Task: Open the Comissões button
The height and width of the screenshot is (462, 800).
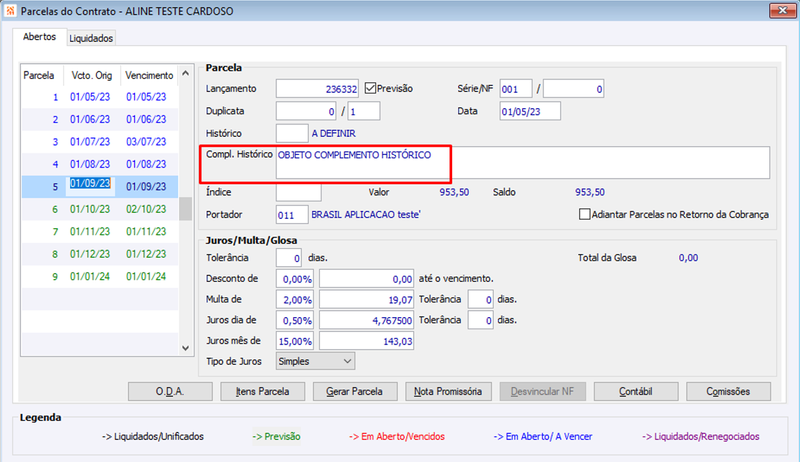Action: pos(728,392)
